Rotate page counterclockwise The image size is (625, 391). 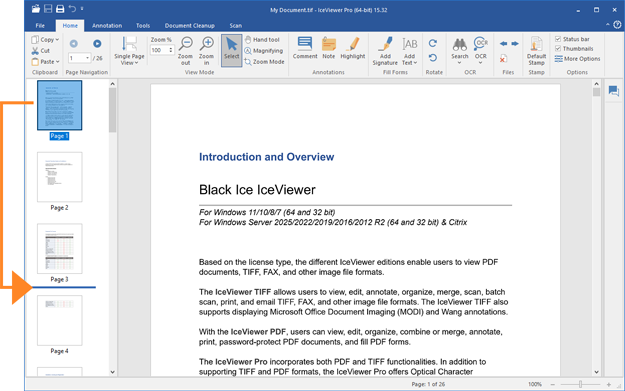tap(433, 58)
